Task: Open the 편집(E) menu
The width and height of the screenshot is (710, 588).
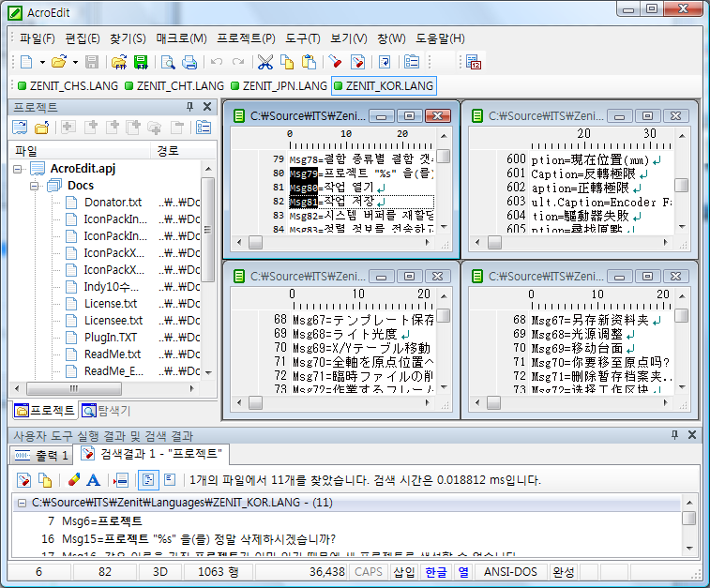Action: coord(83,39)
